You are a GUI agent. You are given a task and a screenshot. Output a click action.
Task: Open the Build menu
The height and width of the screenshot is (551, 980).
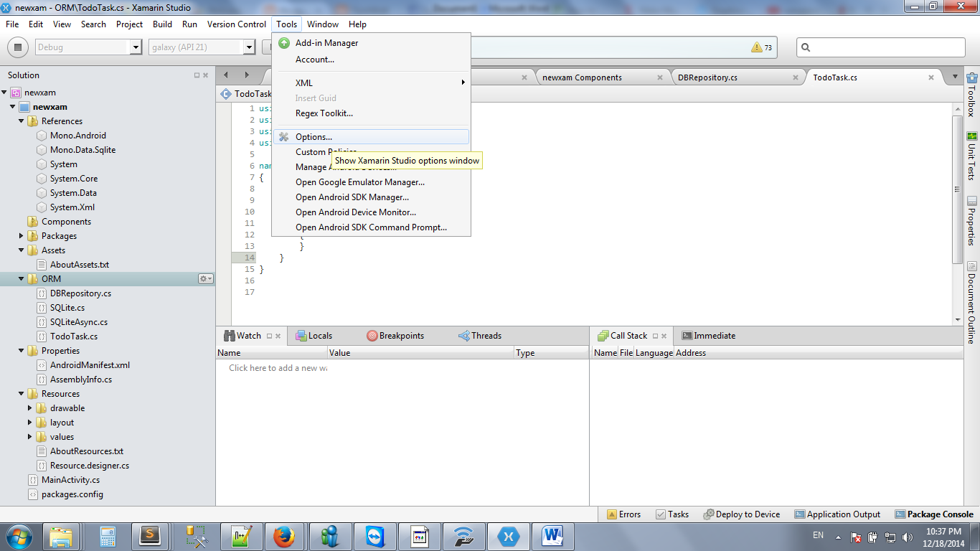tap(163, 24)
